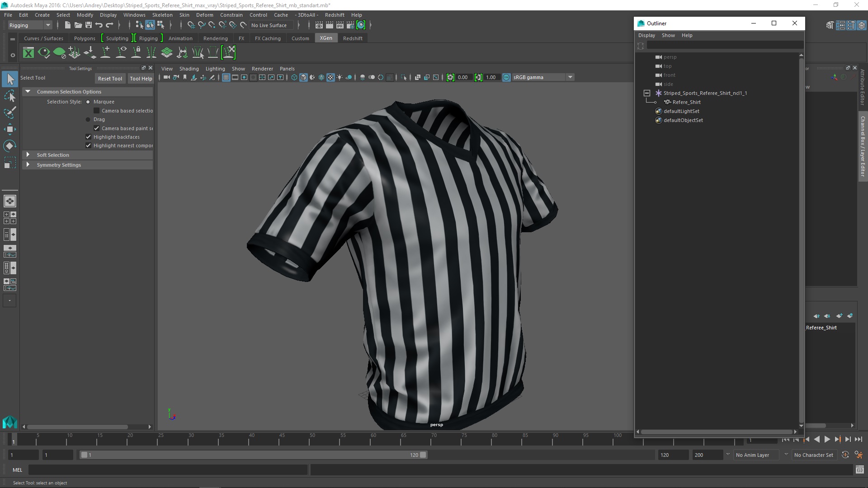Activate the Paint Selection tool
868x488 pixels.
[x=10, y=112]
